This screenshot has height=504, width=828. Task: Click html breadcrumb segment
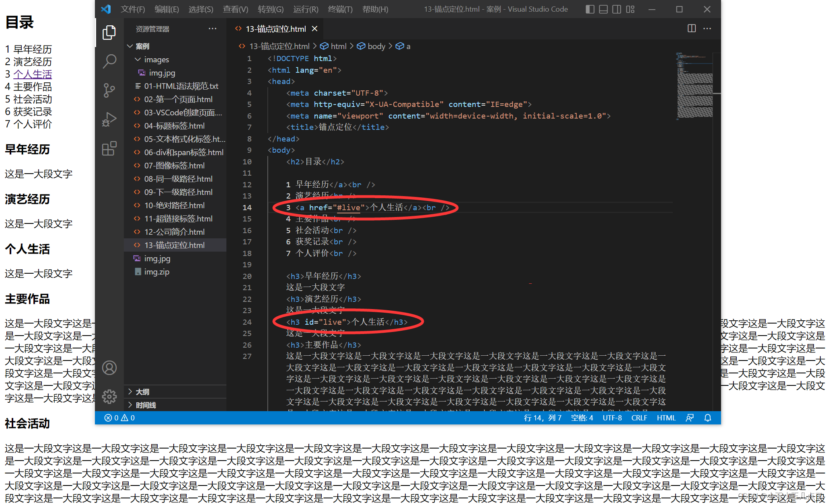click(333, 46)
